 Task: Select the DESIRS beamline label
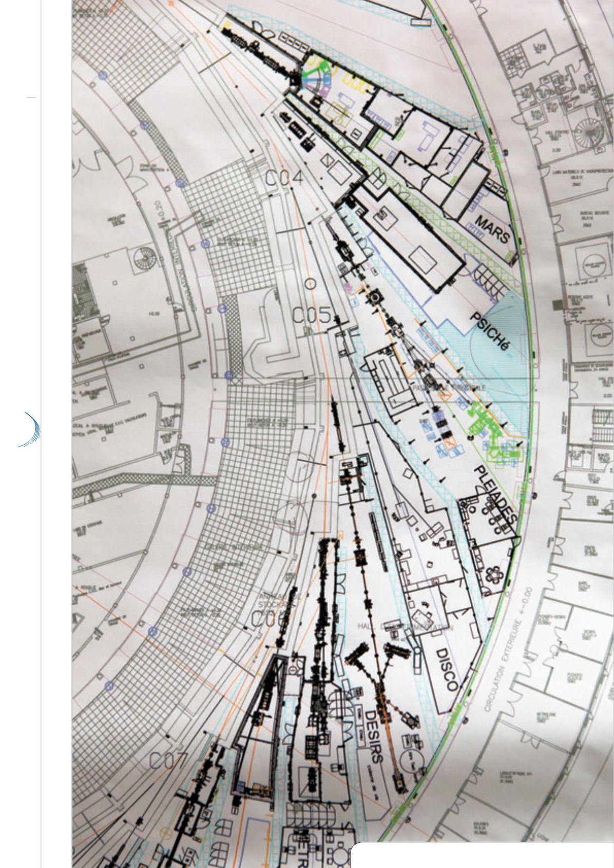(374, 736)
